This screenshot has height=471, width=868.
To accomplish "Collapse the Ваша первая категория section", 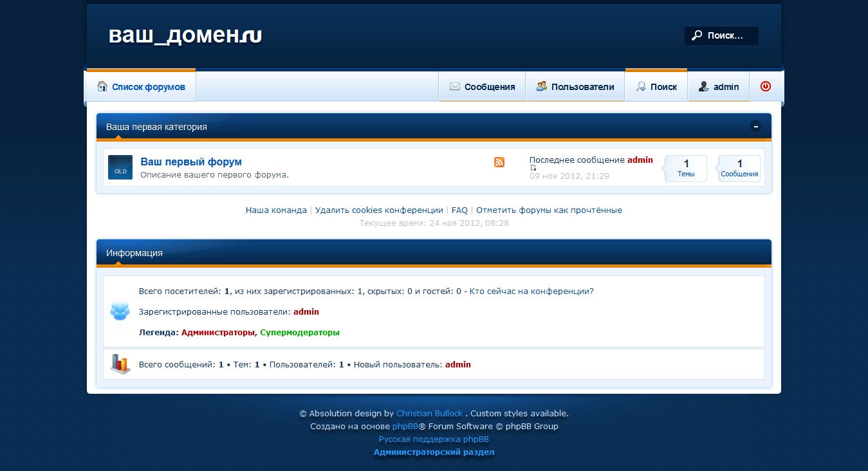I will click(x=755, y=127).
